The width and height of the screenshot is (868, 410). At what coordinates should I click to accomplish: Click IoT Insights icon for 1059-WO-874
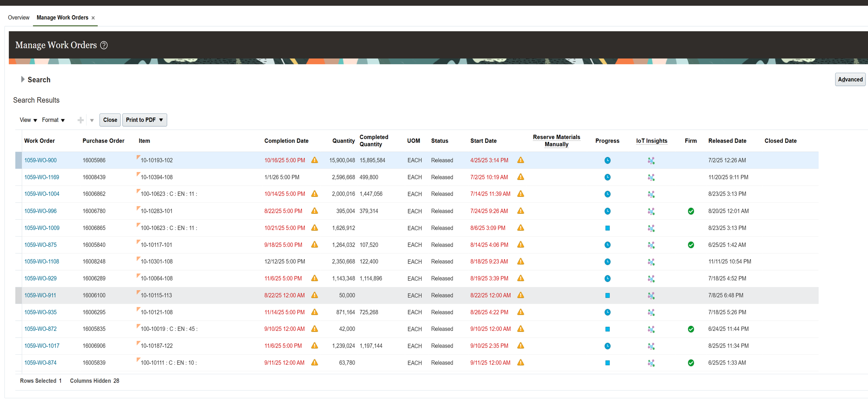pos(651,363)
